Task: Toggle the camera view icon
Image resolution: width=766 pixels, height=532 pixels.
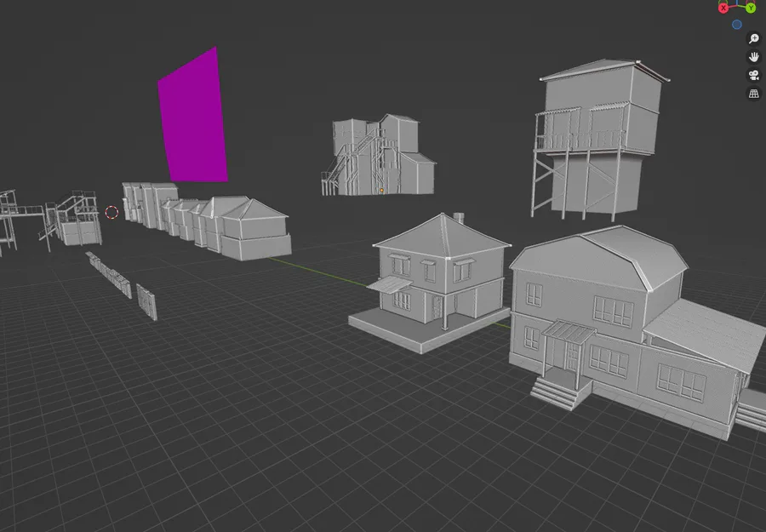Action: pyautogui.click(x=754, y=75)
